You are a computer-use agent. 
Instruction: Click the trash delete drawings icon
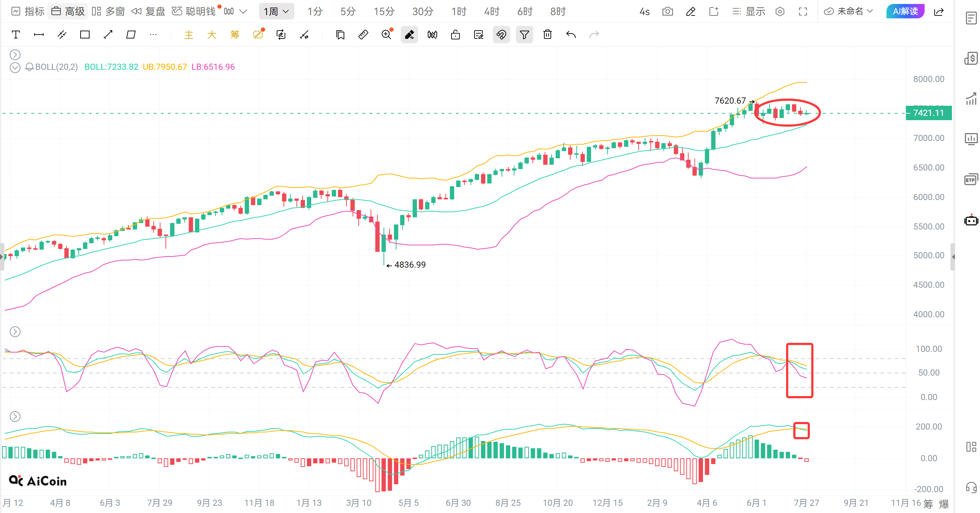click(x=548, y=35)
